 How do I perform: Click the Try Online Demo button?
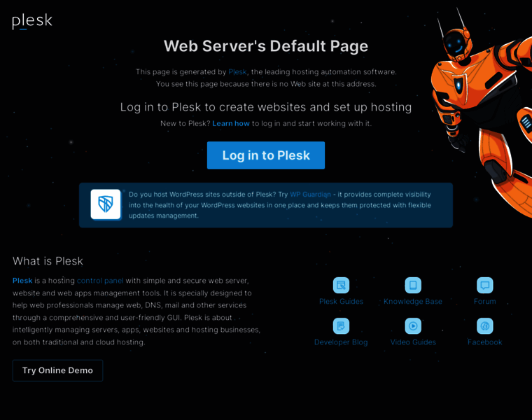pos(57,370)
